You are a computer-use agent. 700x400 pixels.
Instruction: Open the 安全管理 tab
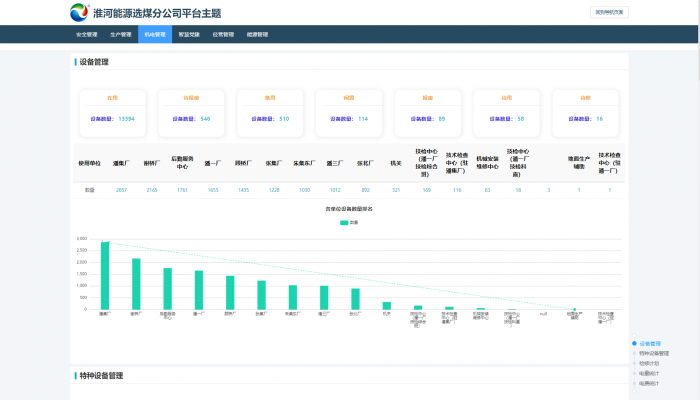coord(87,34)
